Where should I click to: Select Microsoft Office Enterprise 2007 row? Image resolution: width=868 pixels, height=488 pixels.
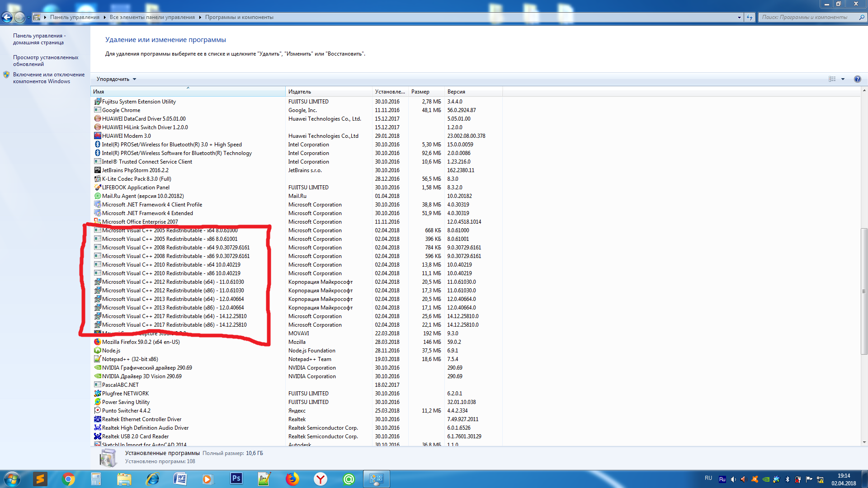point(297,222)
